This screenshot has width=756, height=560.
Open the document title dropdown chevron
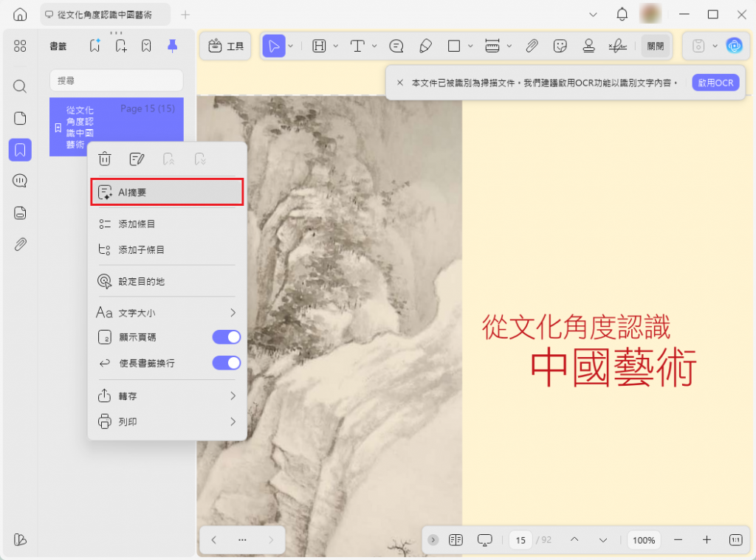(593, 14)
